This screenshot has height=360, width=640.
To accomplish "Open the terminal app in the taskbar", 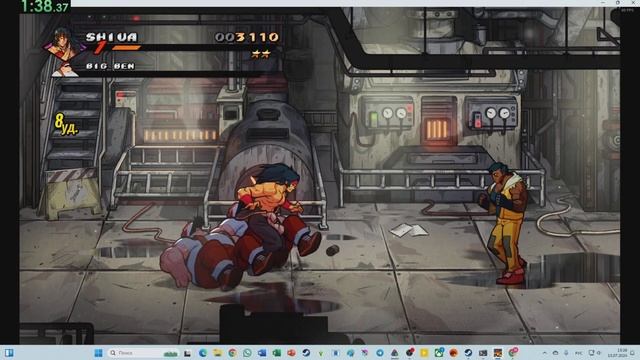I will coord(483,353).
